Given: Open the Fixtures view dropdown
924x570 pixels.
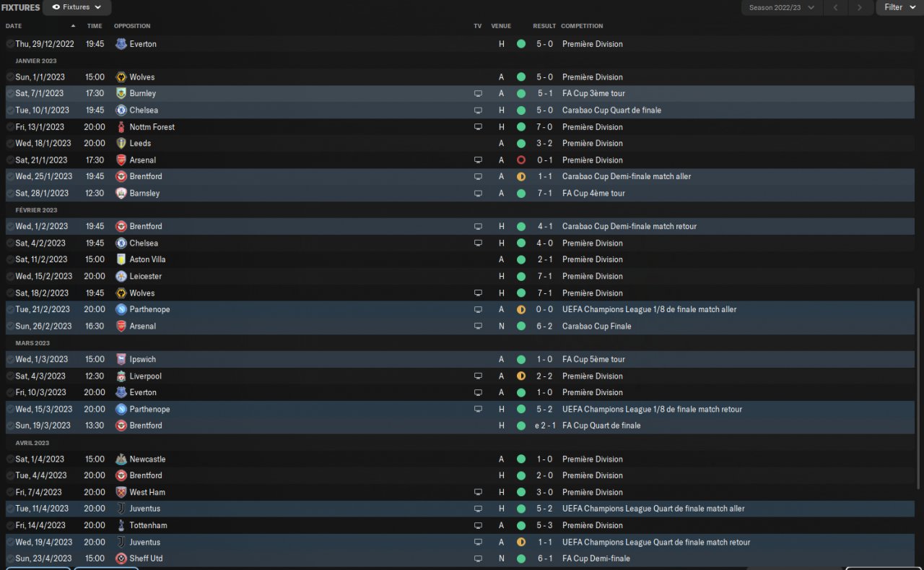Looking at the screenshot, I should 77,7.
